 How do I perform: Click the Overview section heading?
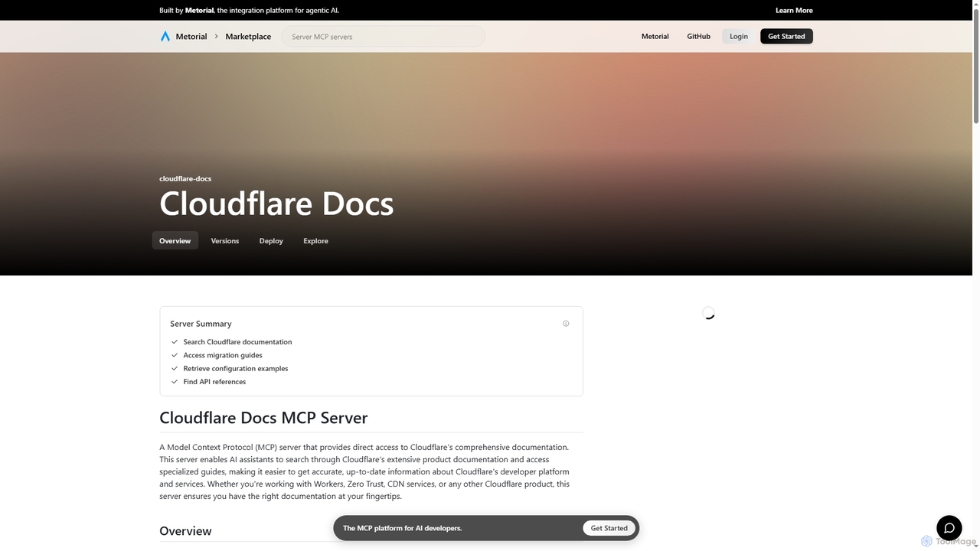(185, 531)
